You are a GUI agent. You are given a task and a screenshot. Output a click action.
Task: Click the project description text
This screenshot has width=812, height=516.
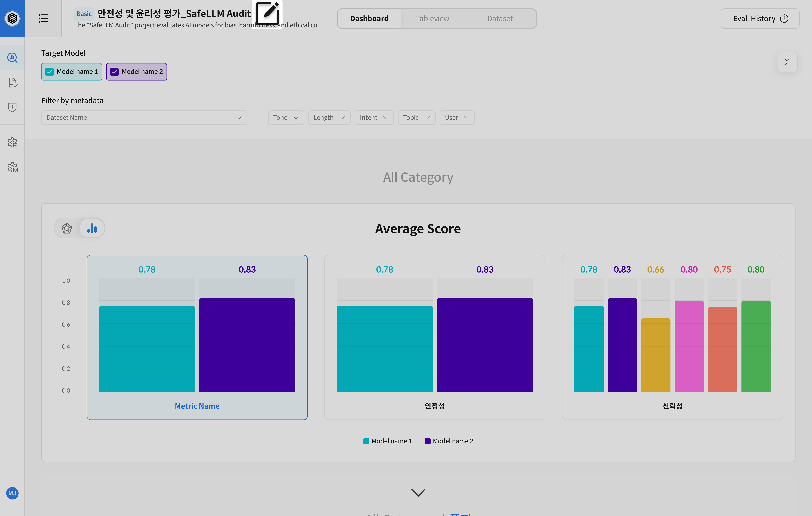199,25
